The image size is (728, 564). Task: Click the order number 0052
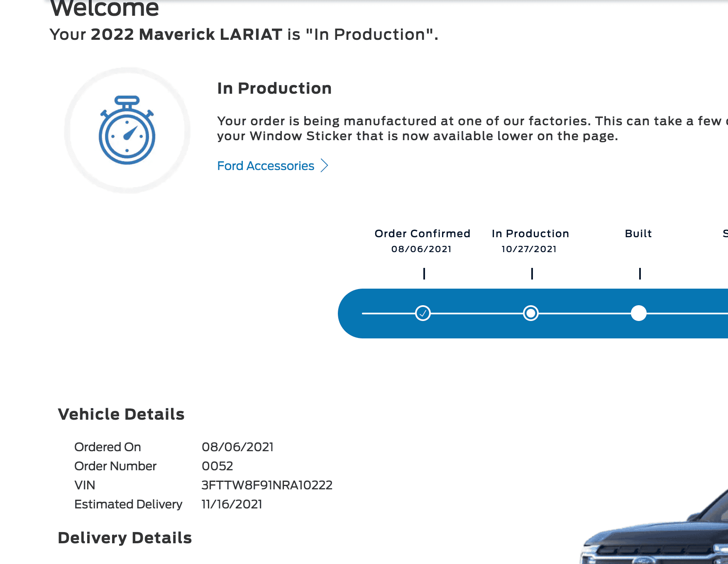(x=217, y=466)
